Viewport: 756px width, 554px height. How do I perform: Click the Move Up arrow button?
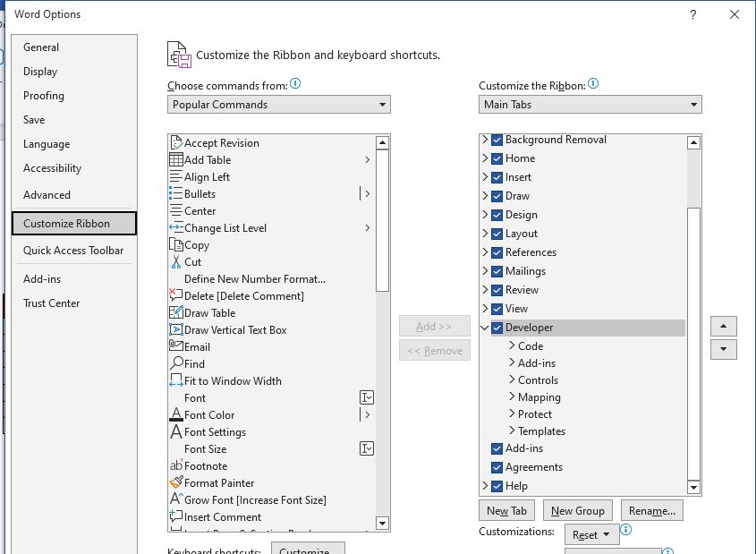(x=723, y=326)
